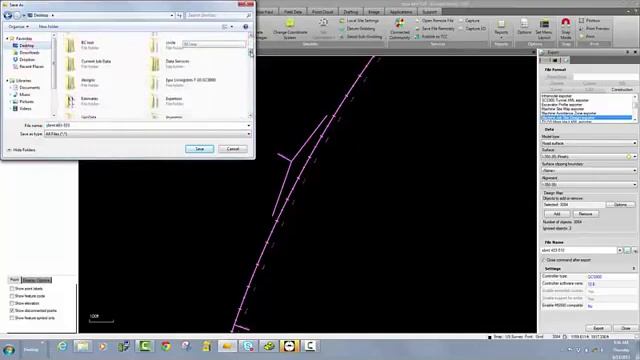Toggle Show feature code checkbox

12,296
